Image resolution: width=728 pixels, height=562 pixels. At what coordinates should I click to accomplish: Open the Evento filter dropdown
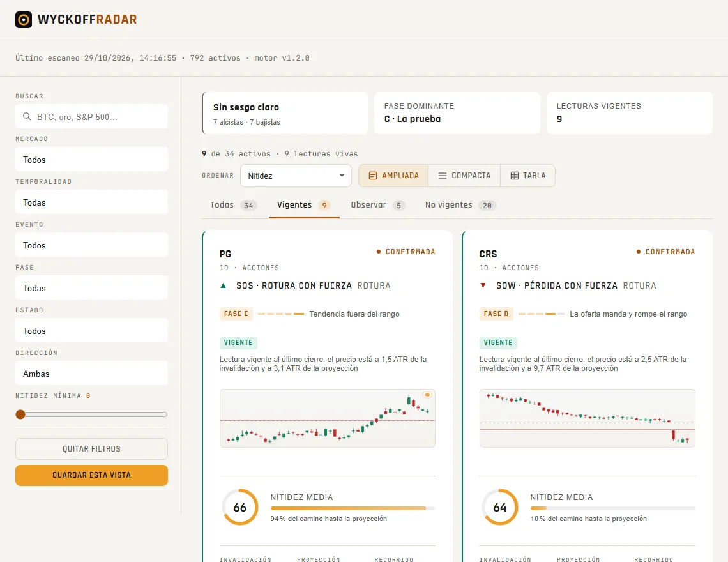pyautogui.click(x=91, y=245)
